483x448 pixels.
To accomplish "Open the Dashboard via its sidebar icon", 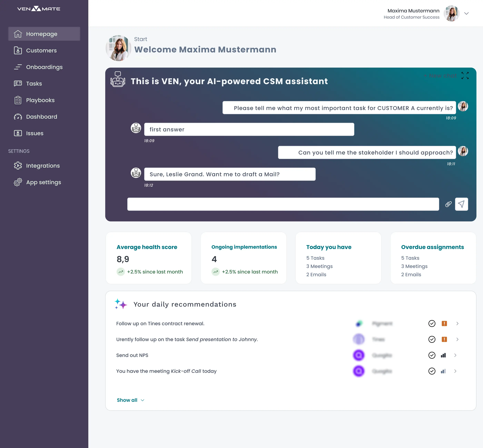I will [18, 117].
